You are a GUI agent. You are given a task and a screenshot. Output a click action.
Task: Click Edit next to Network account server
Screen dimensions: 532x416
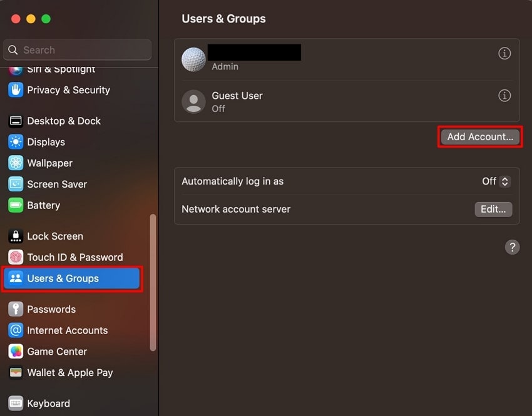tap(493, 209)
